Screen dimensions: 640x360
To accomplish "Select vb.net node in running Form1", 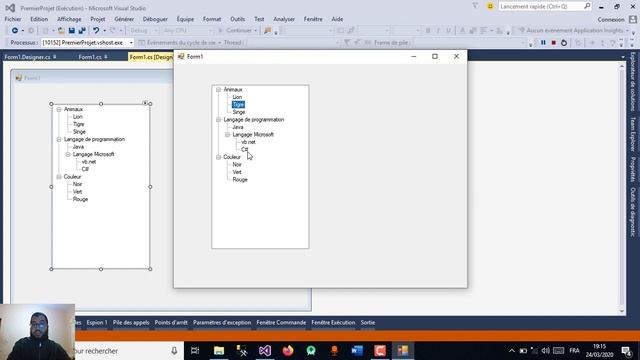I will [249, 142].
